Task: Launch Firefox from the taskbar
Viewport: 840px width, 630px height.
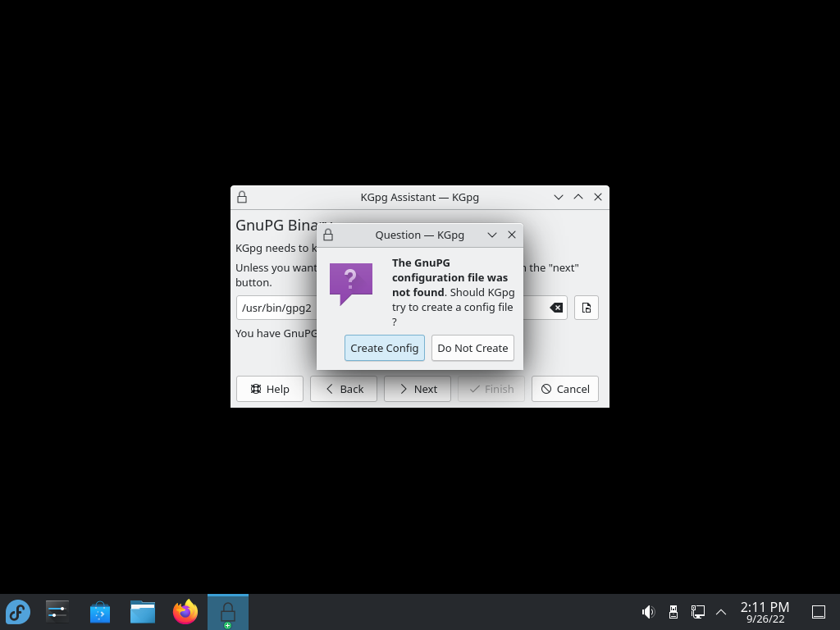Action: (x=185, y=612)
